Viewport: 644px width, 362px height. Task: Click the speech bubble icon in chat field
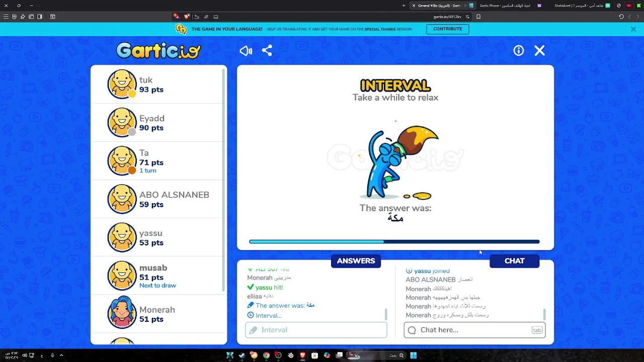pos(412,330)
